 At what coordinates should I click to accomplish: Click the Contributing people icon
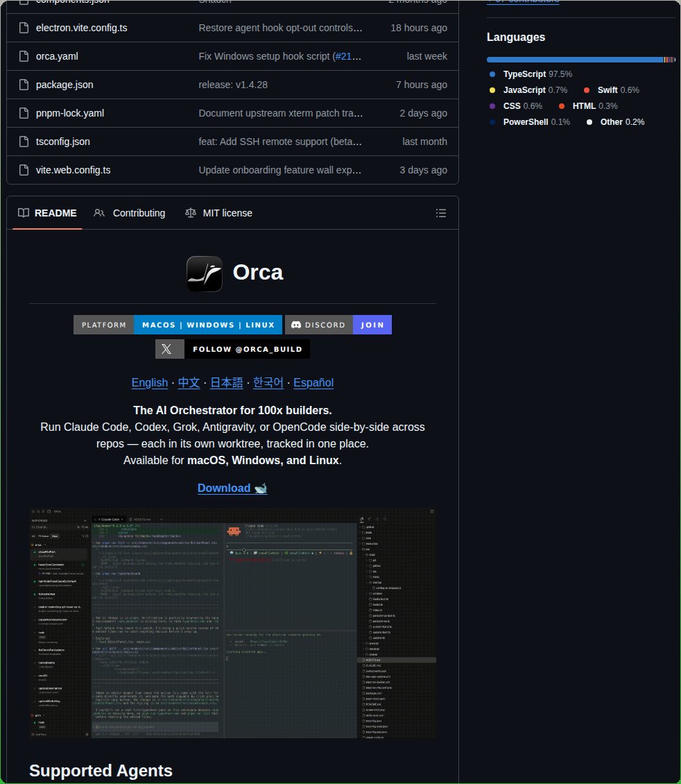click(x=99, y=213)
